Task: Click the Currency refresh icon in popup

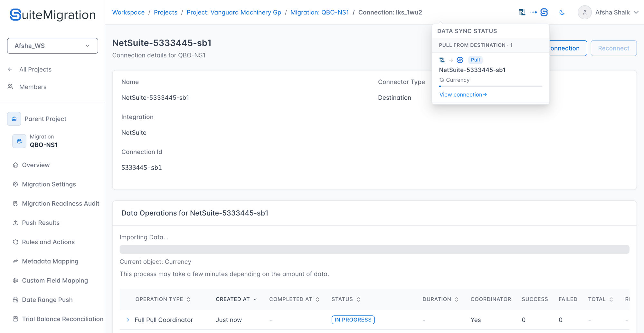Action: pyautogui.click(x=441, y=80)
